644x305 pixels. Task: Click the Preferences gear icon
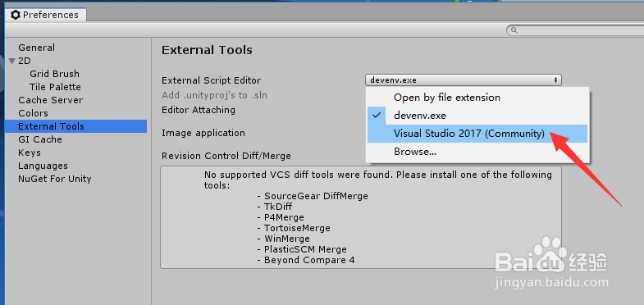click(x=16, y=16)
